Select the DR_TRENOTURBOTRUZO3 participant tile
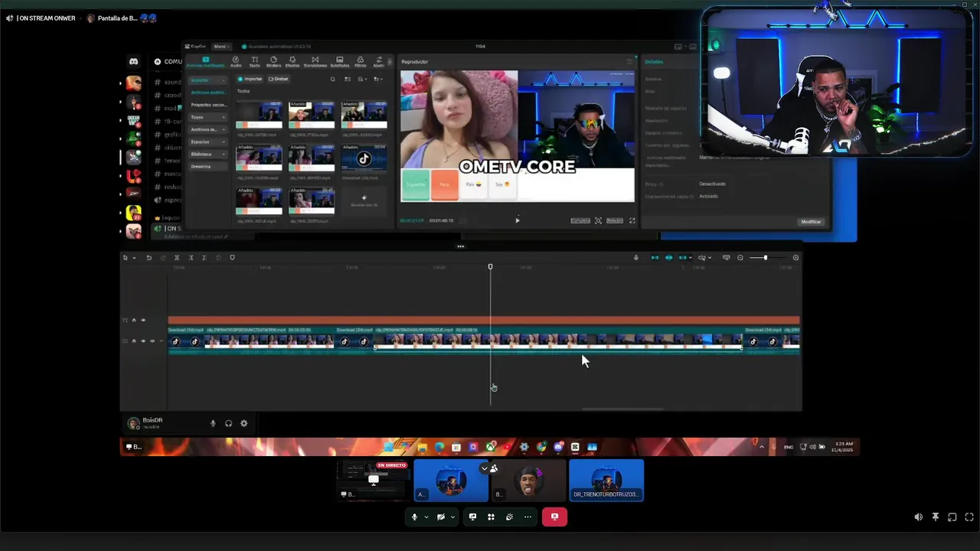This screenshot has width=980, height=551. (606, 481)
